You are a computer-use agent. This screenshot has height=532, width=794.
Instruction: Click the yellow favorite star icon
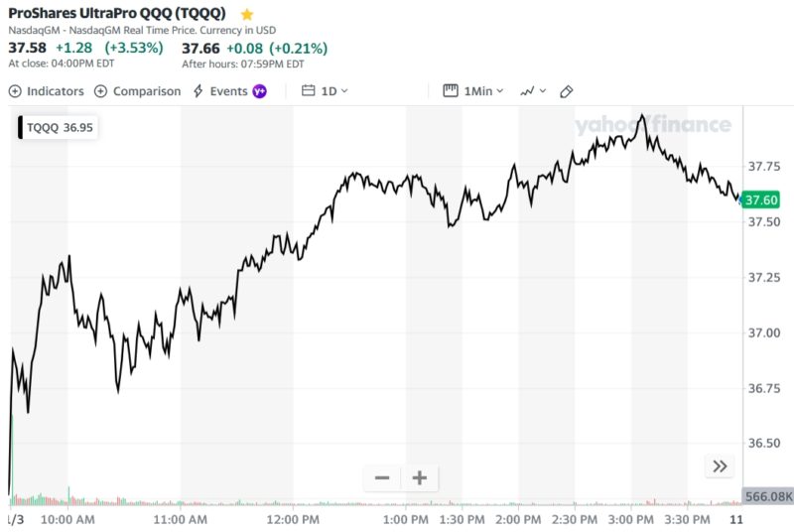pos(247,15)
